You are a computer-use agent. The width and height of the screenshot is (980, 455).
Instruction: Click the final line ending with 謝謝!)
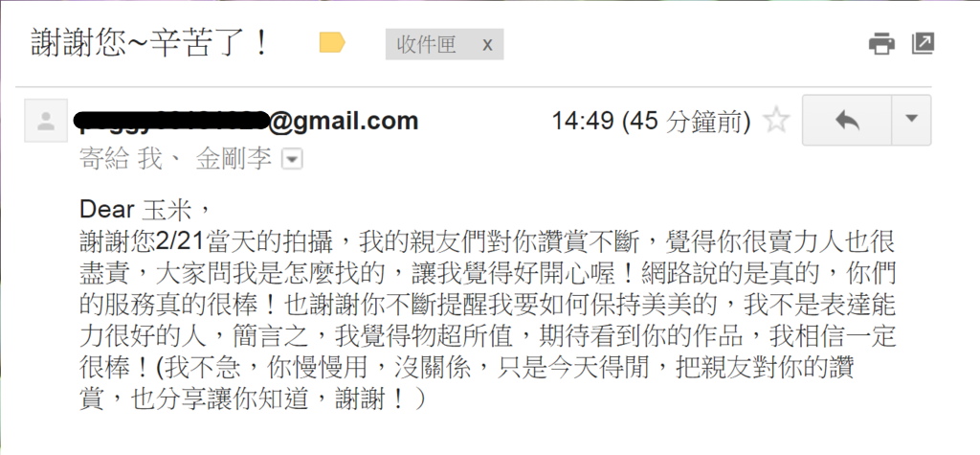pos(255,398)
